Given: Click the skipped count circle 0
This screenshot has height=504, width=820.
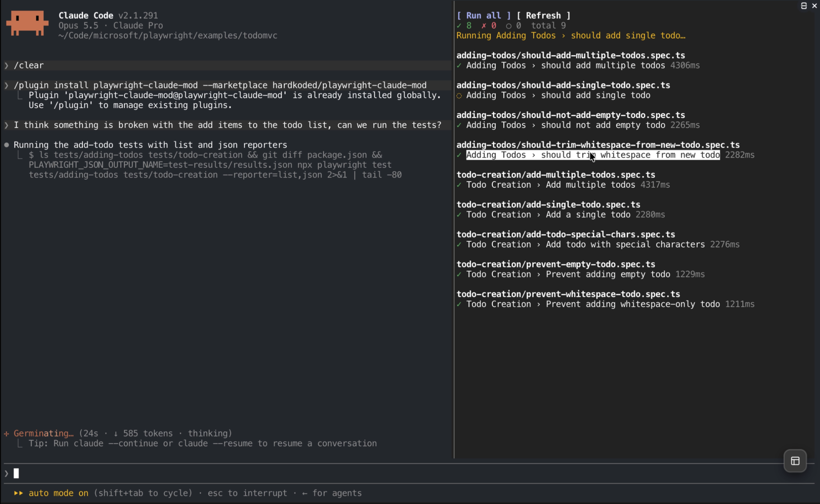Looking at the screenshot, I should click(513, 26).
